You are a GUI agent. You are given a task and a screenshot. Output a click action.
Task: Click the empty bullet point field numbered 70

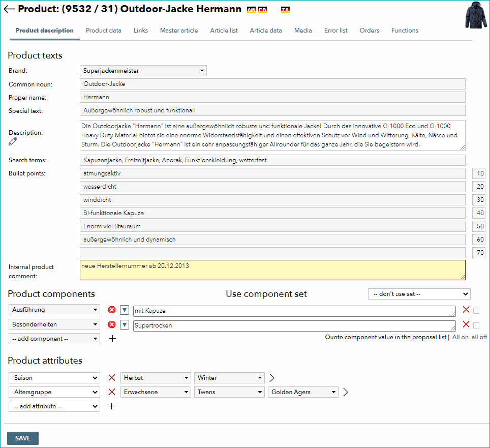pos(272,253)
